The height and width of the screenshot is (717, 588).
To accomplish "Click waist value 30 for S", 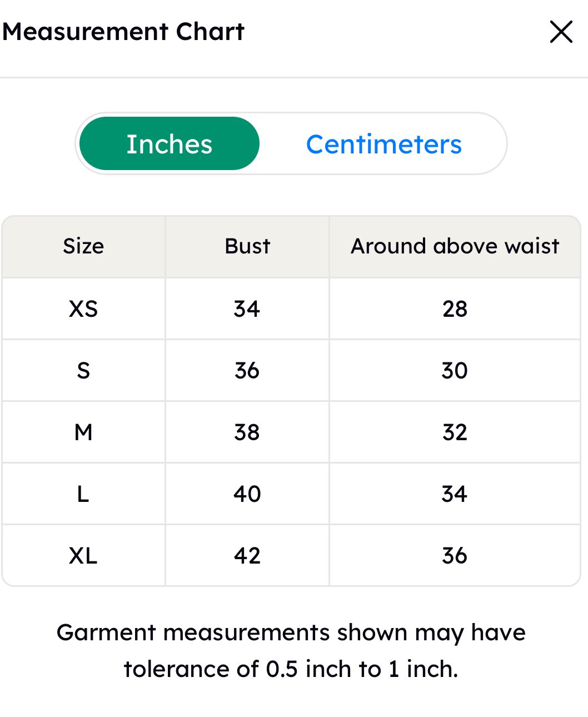I will click(455, 371).
